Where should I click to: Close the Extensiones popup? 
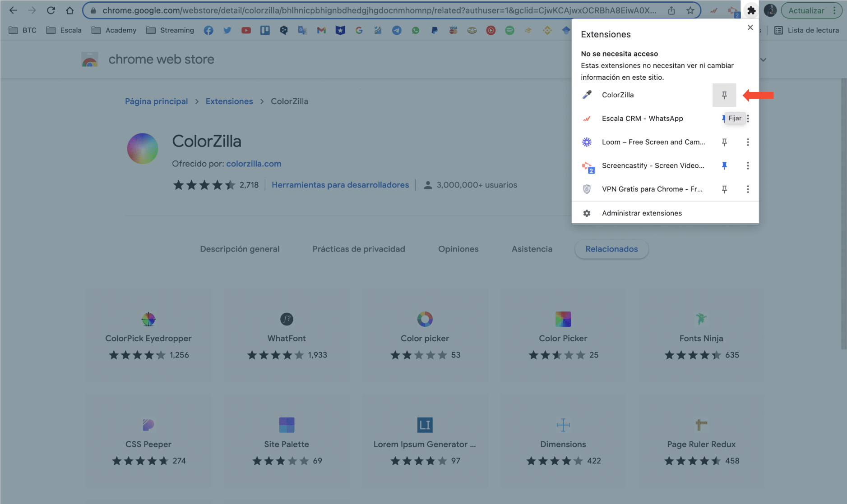[x=750, y=27]
